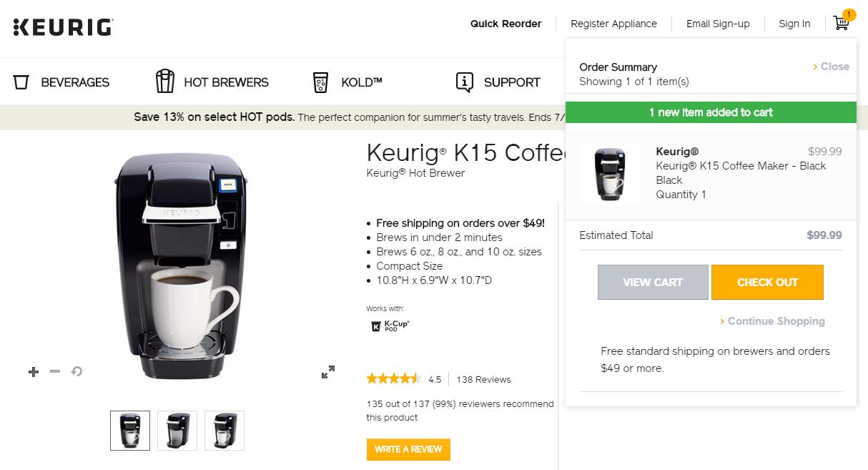868x470 pixels.
Task: Zoom out of the product image
Action: point(54,372)
